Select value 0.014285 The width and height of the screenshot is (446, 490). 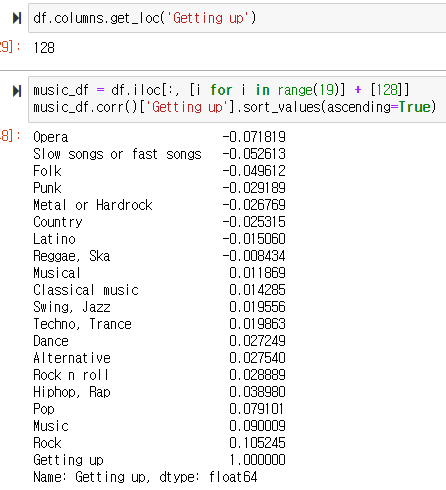click(x=257, y=290)
